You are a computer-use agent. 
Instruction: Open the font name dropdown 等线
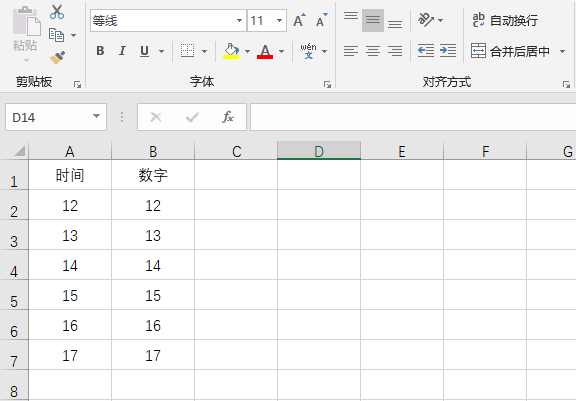coord(239,21)
